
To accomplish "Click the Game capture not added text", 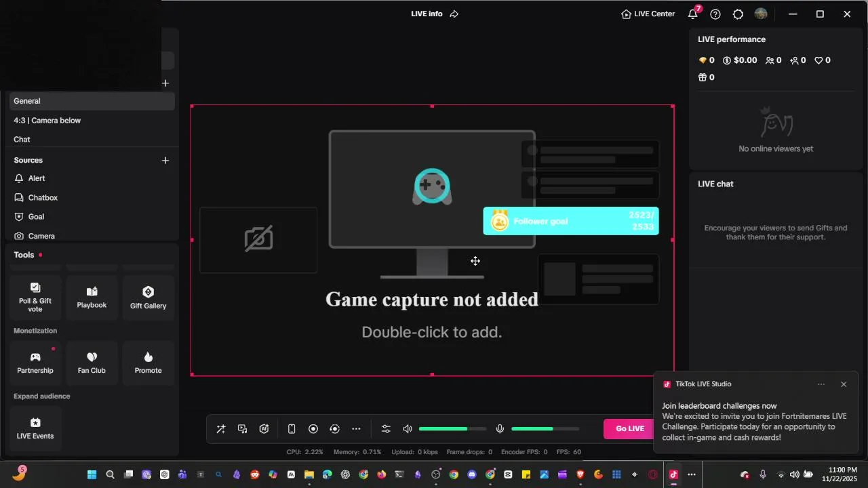I will (x=432, y=300).
